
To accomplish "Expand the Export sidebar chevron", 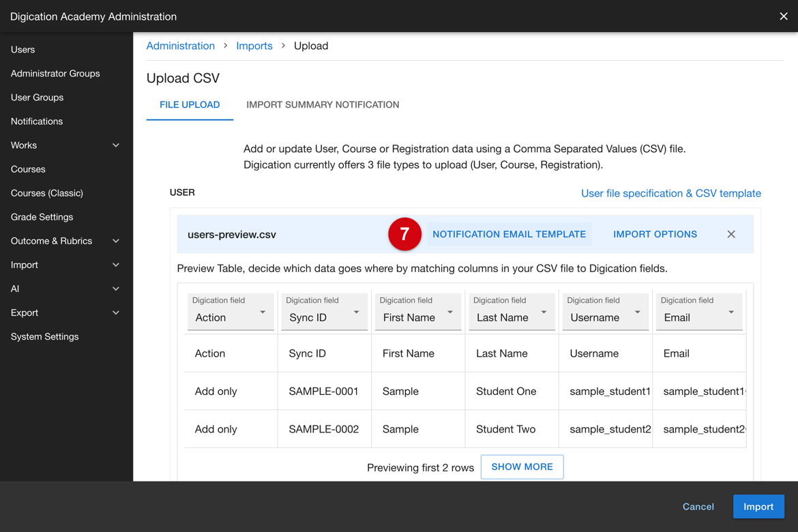I will (x=116, y=312).
